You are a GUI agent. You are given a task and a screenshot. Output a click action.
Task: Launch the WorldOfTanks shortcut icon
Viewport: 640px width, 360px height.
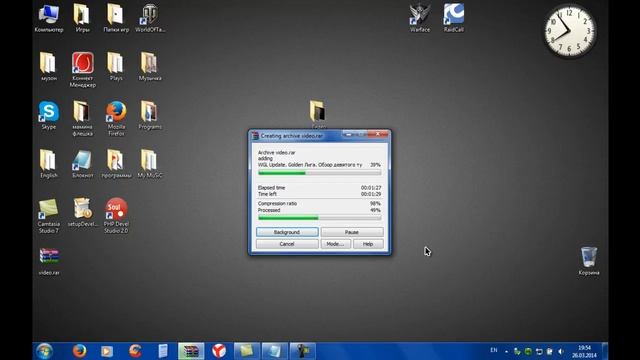coord(150,18)
